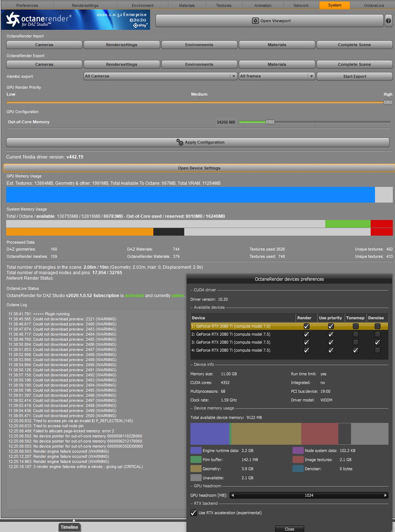Click the OctaneRender logo banner
The height and width of the screenshot is (532, 395).
(x=76, y=20)
